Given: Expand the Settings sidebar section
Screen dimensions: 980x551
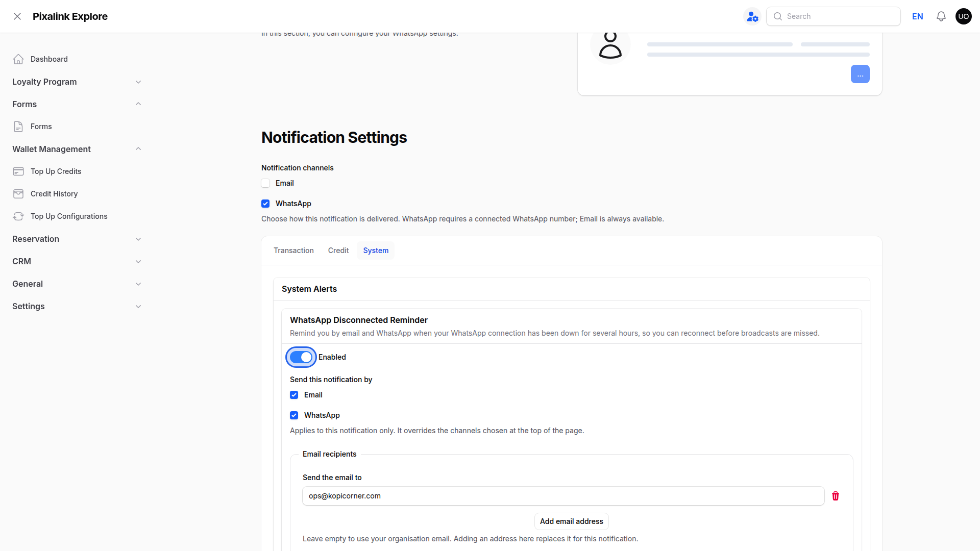Looking at the screenshot, I should (x=77, y=306).
